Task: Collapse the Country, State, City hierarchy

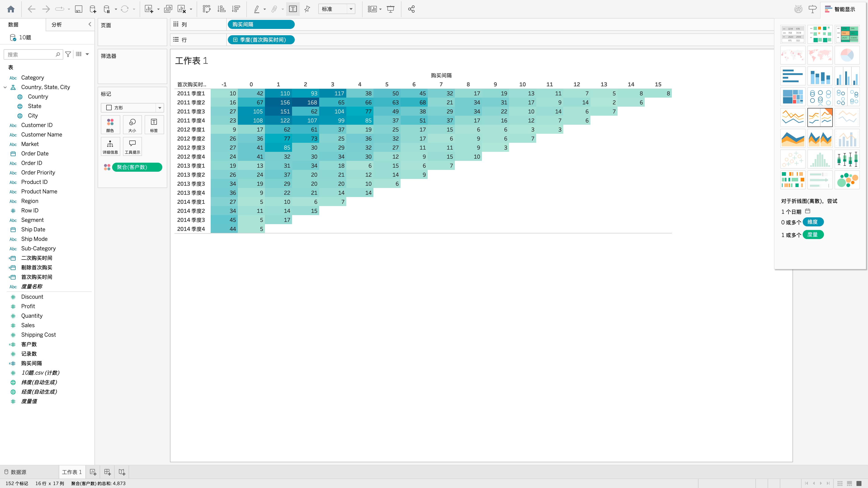Action: click(x=5, y=87)
